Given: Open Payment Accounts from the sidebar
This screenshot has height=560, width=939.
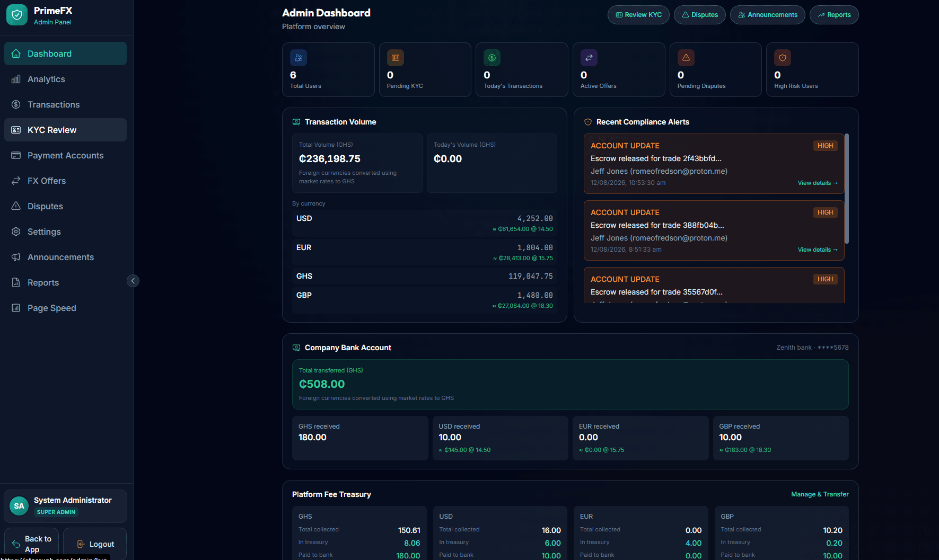Looking at the screenshot, I should pyautogui.click(x=65, y=155).
